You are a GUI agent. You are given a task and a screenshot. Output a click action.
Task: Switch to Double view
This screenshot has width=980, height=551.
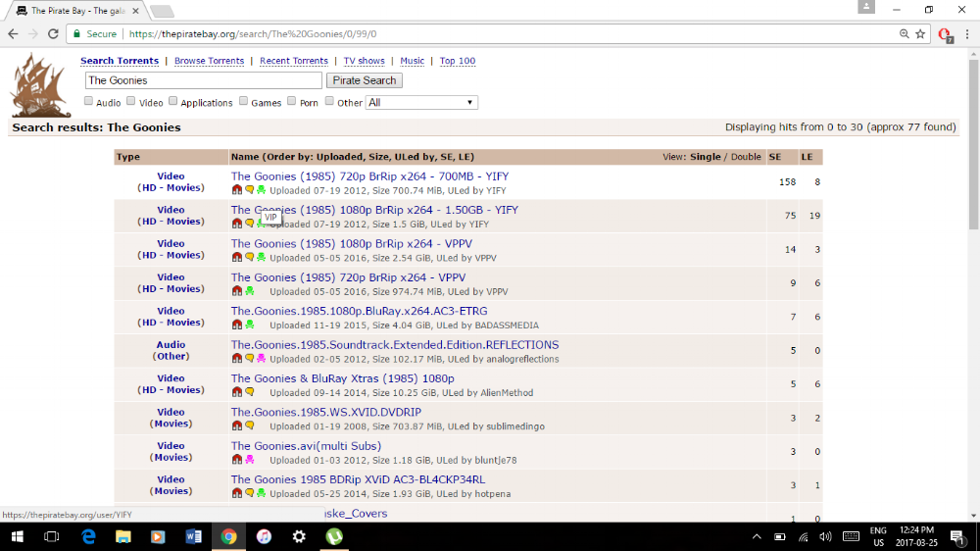coord(746,157)
